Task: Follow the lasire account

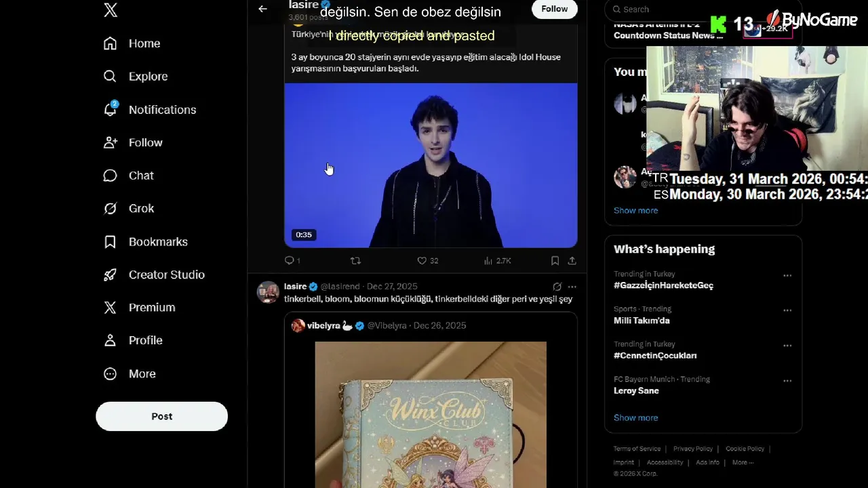Action: (x=554, y=9)
